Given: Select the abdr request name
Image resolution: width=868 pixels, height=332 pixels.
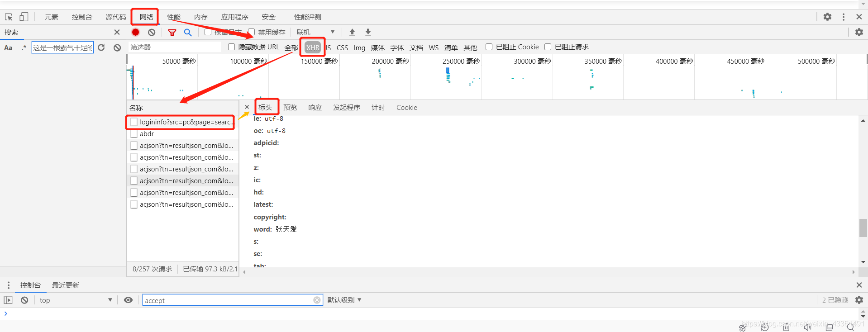Looking at the screenshot, I should coord(147,133).
